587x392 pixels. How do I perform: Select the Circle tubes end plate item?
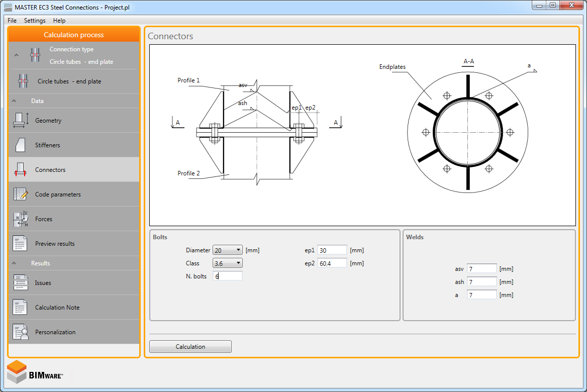pyautogui.click(x=69, y=81)
